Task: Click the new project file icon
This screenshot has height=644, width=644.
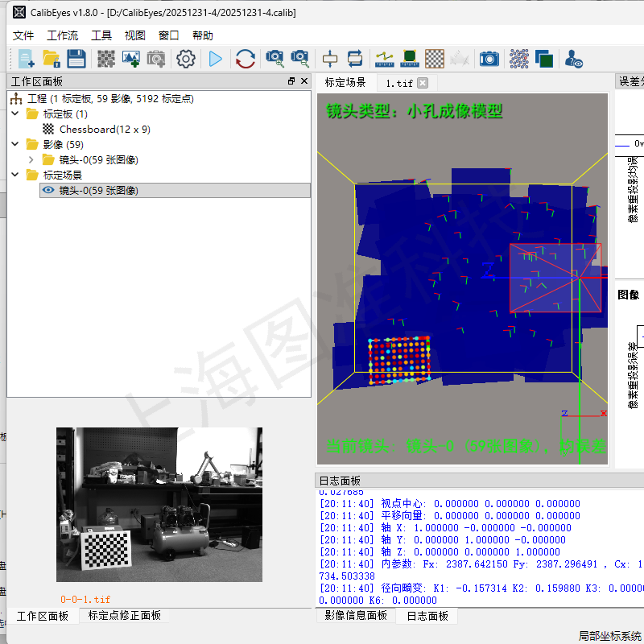Action: tap(27, 58)
